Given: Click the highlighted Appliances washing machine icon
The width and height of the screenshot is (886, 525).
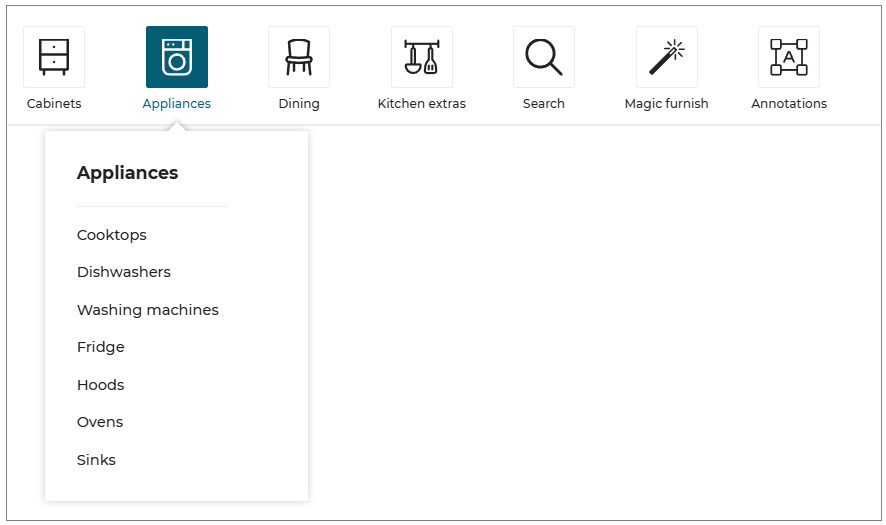Looking at the screenshot, I should tap(177, 57).
